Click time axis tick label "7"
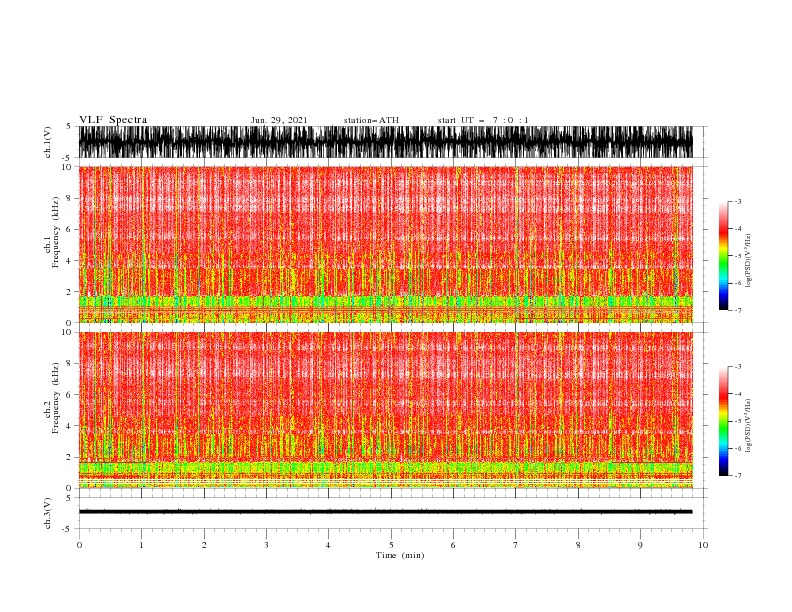Image resolution: width=792 pixels, height=612 pixels. [516, 545]
